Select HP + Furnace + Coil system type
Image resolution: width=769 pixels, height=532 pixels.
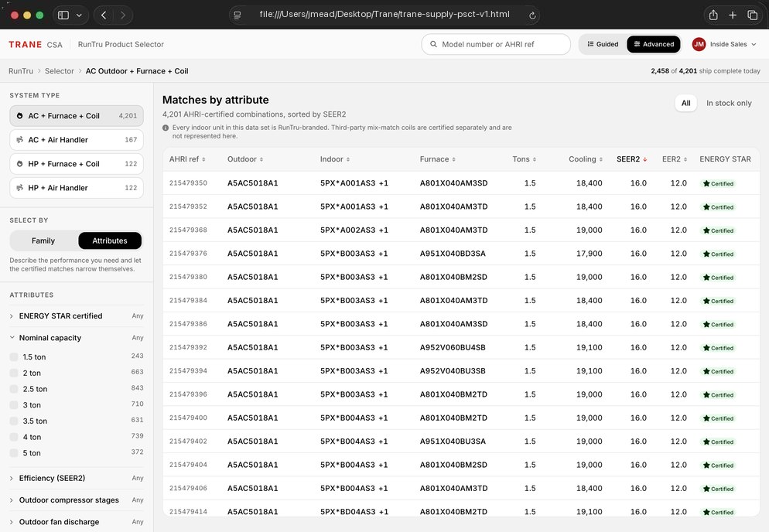tap(77, 164)
